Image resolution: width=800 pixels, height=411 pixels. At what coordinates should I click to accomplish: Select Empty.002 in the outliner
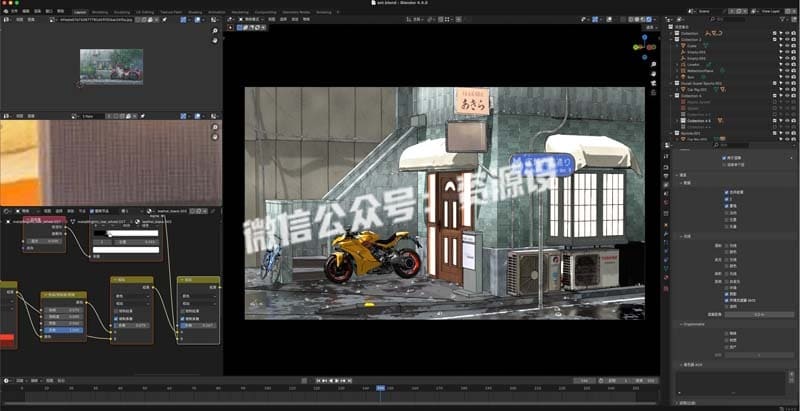(696, 52)
